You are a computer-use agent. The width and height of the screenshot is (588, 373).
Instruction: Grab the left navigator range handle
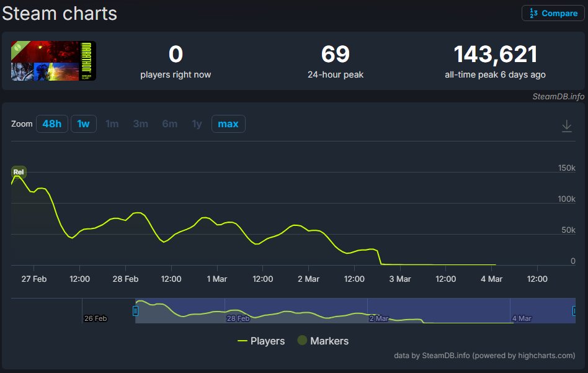(135, 311)
